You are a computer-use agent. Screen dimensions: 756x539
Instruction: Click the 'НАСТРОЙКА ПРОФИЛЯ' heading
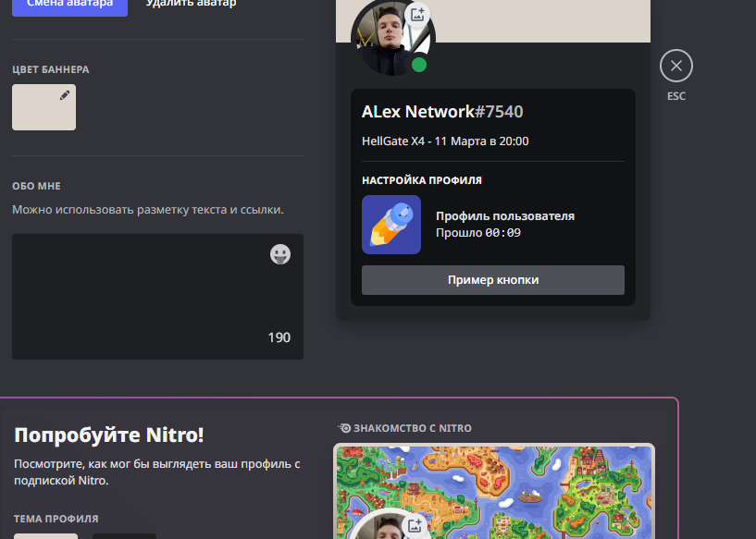point(422,180)
